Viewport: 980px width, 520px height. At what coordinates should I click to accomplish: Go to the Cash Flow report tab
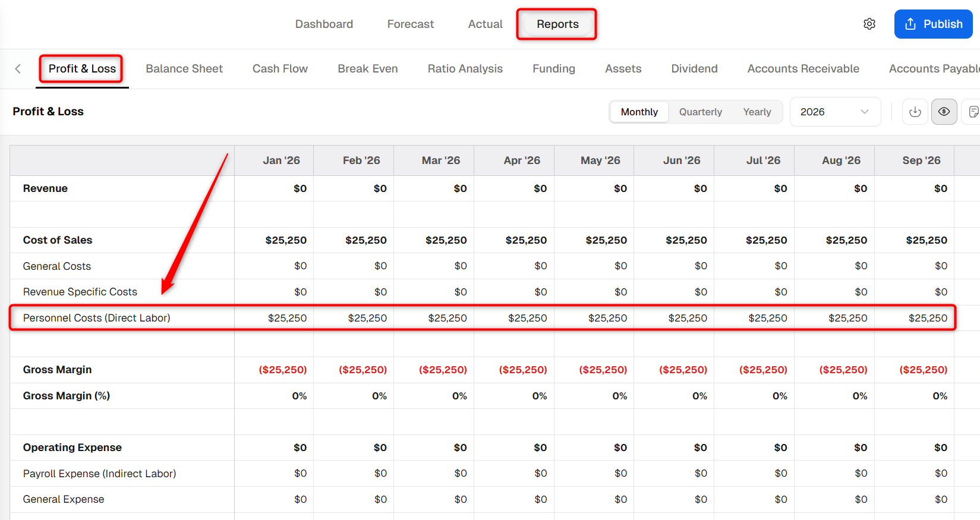(280, 68)
